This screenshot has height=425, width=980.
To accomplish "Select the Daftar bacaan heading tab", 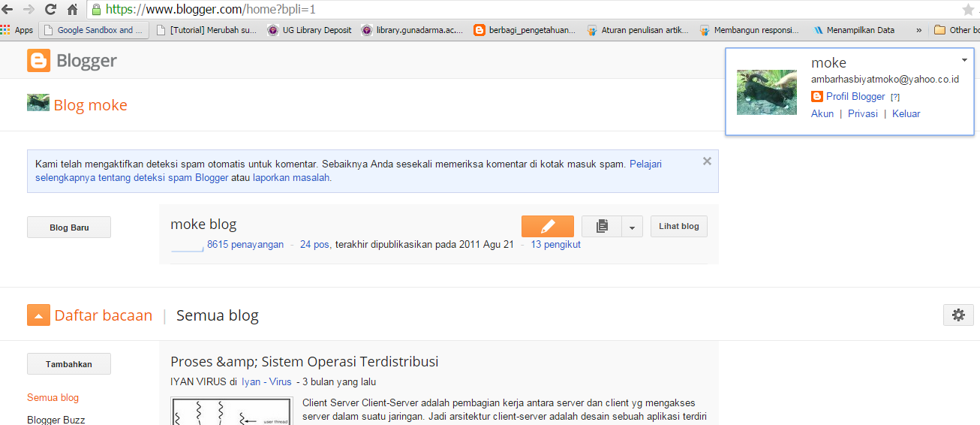I will (104, 315).
